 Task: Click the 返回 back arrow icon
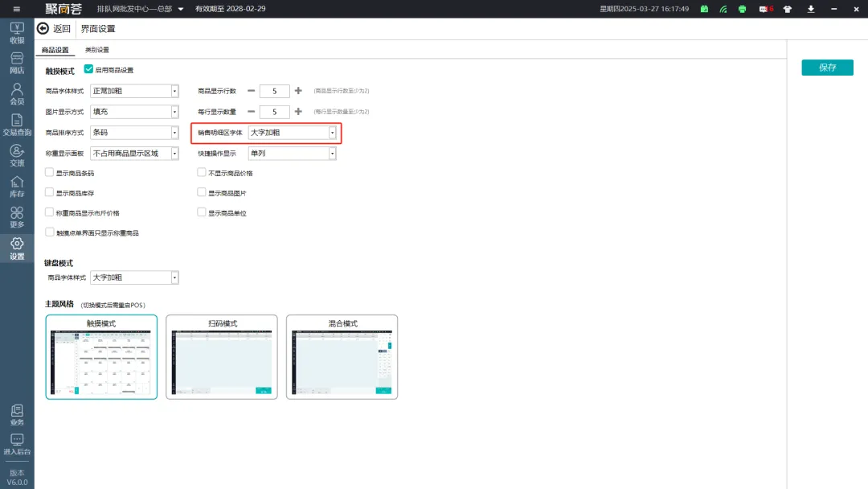click(x=43, y=29)
